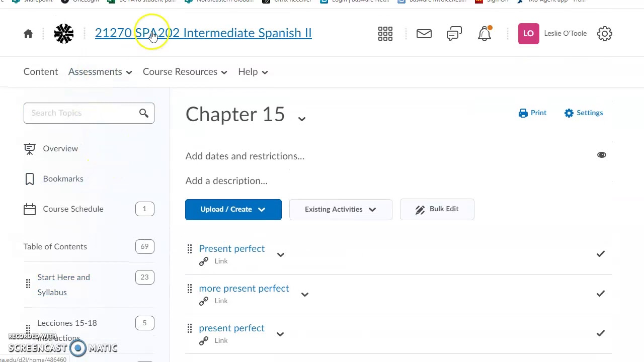Select Course Schedule in the sidebar
The height and width of the screenshot is (362, 644).
click(x=73, y=209)
